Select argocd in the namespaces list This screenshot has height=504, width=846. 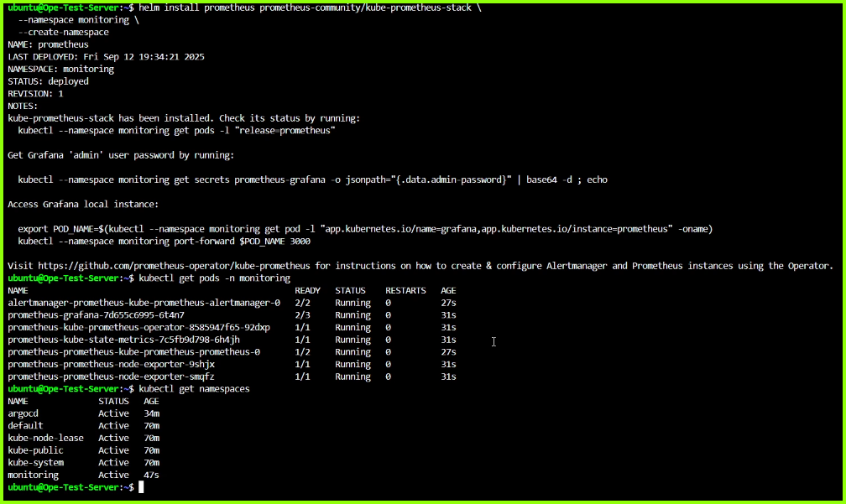tap(23, 413)
